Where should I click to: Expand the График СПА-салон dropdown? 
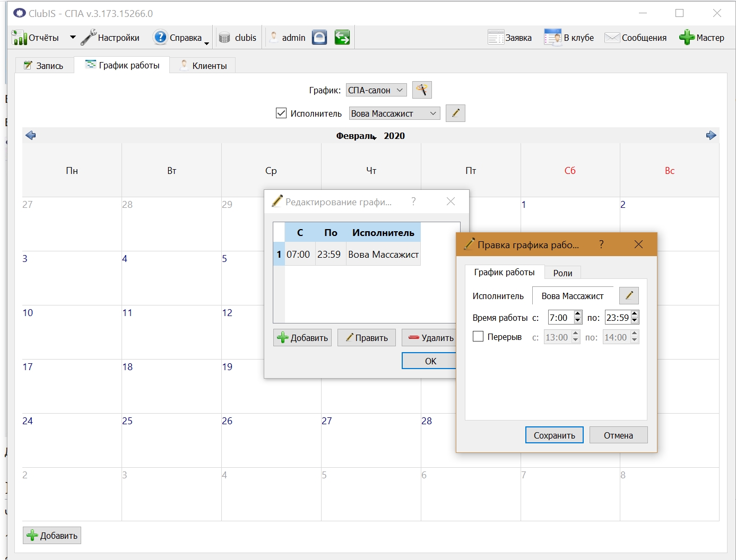tap(377, 90)
